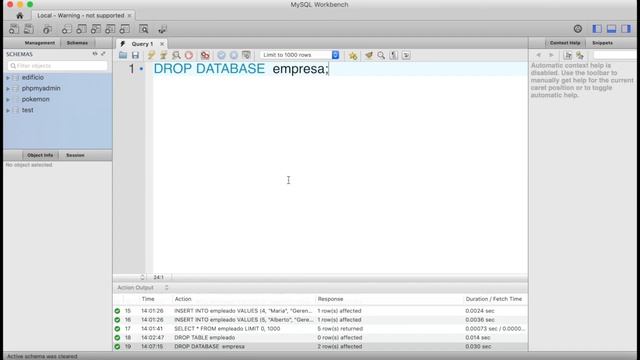Toggle invisible characters display icon

click(393, 55)
